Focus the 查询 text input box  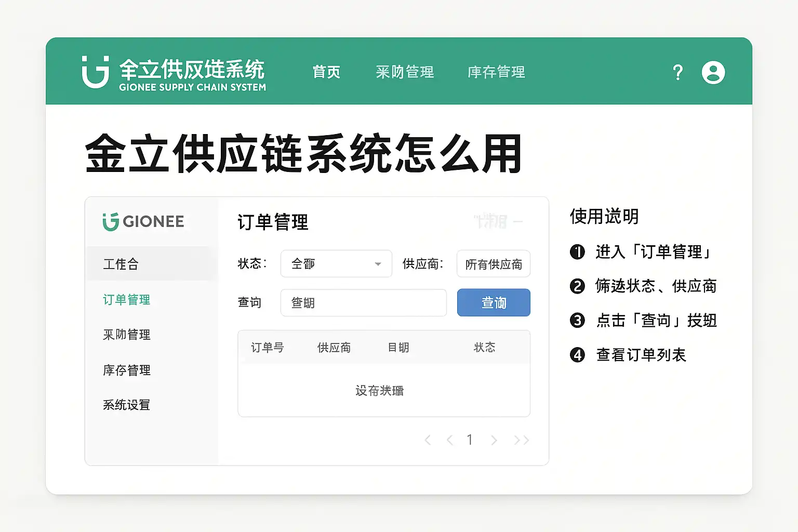pos(364,302)
